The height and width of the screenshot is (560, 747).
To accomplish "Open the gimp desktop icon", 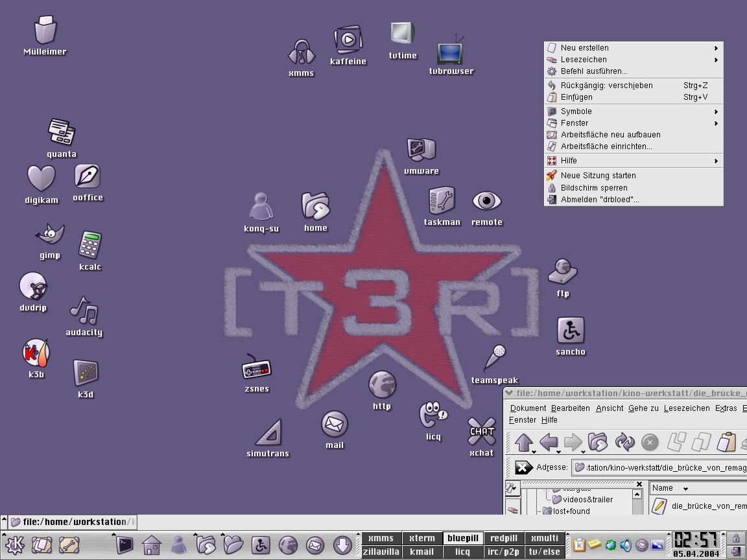I will pos(50,236).
